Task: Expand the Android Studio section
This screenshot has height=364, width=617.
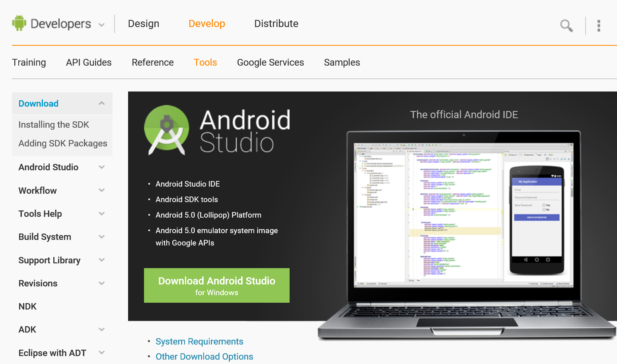Action: [x=102, y=167]
